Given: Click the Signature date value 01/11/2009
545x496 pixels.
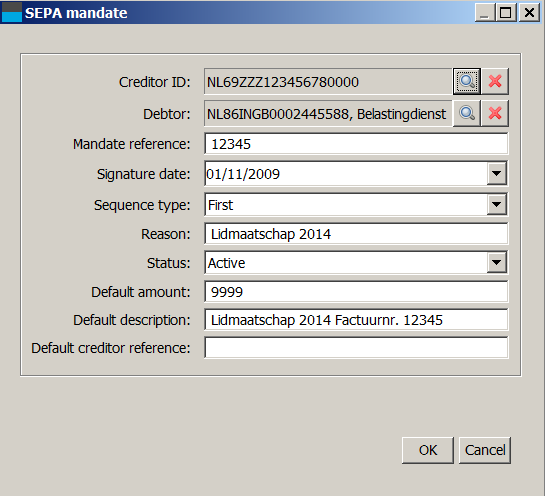Looking at the screenshot, I should 243,174.
